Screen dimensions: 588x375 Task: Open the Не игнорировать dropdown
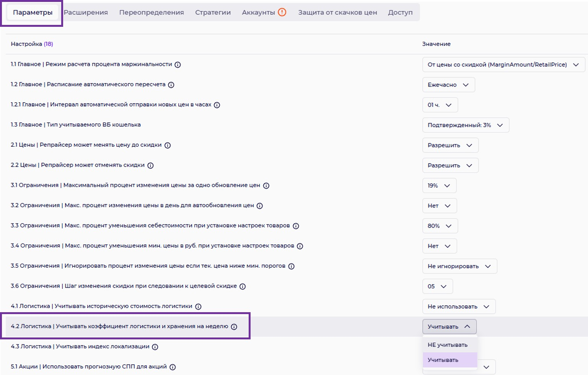click(459, 266)
